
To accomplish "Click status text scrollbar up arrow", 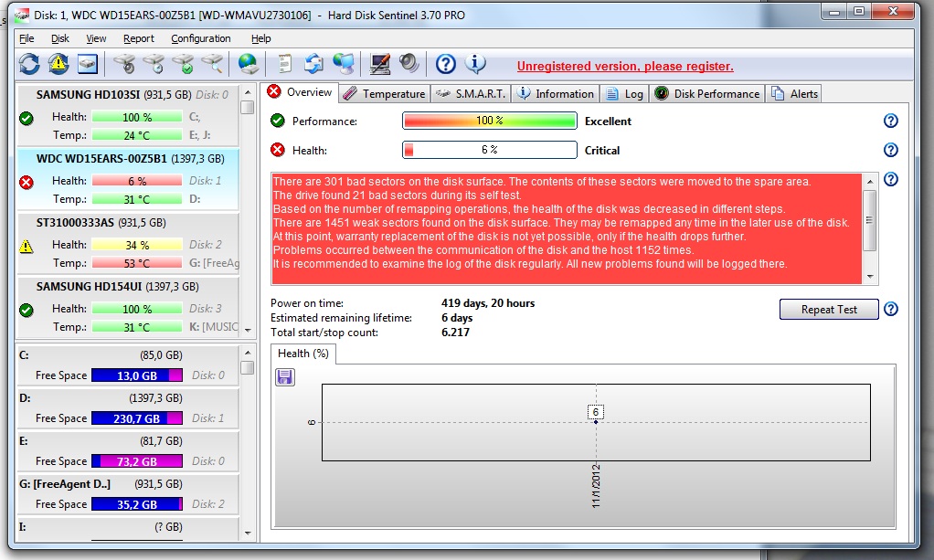I will coord(870,181).
